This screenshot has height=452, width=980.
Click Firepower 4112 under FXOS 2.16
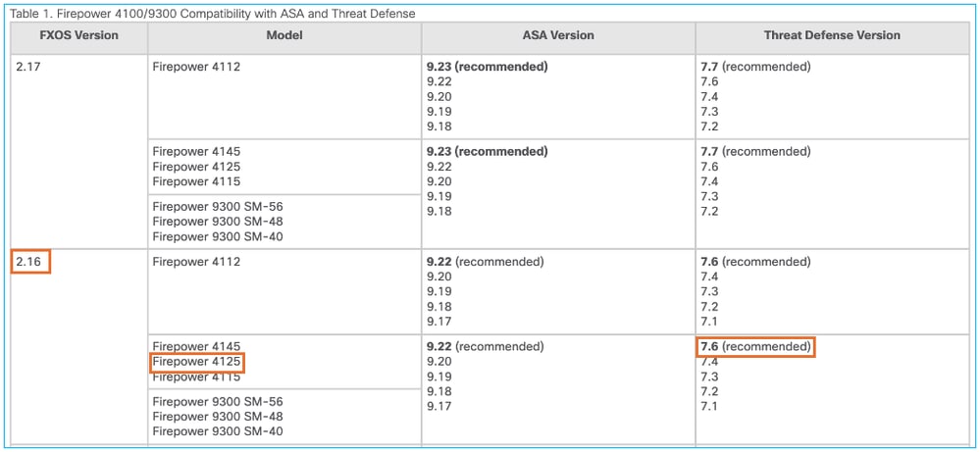pyautogui.click(x=196, y=262)
